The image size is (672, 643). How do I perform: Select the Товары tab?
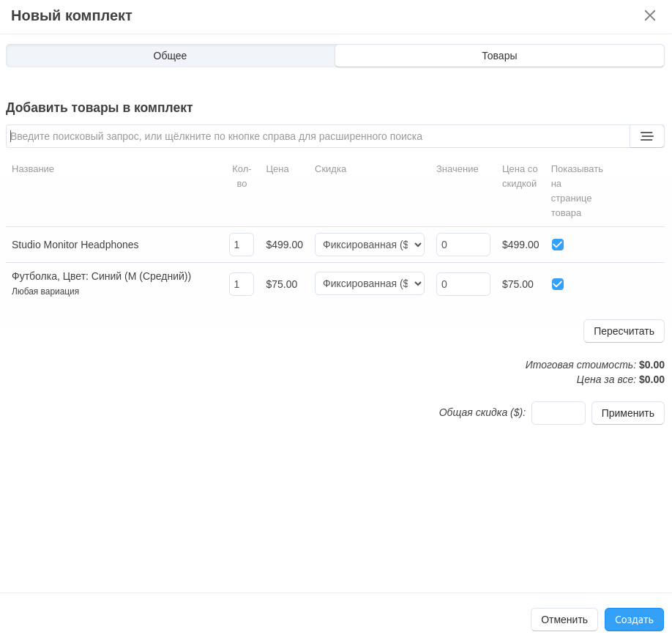[x=499, y=56]
